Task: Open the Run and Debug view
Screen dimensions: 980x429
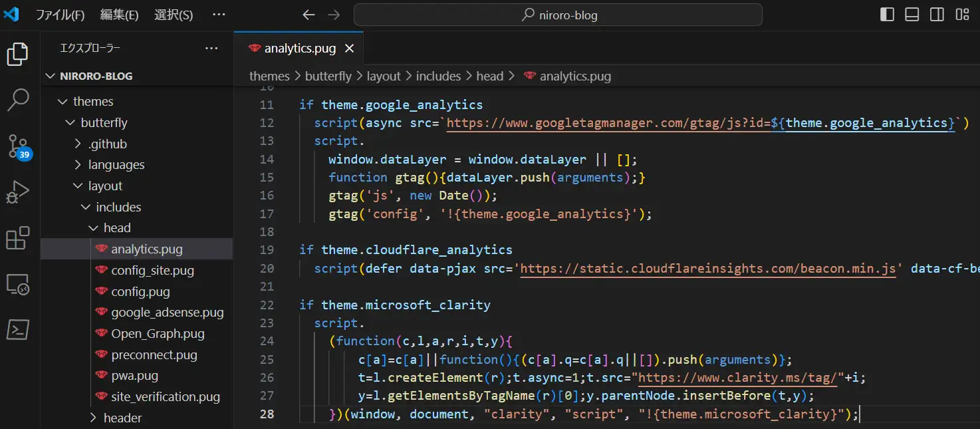Action: click(18, 192)
